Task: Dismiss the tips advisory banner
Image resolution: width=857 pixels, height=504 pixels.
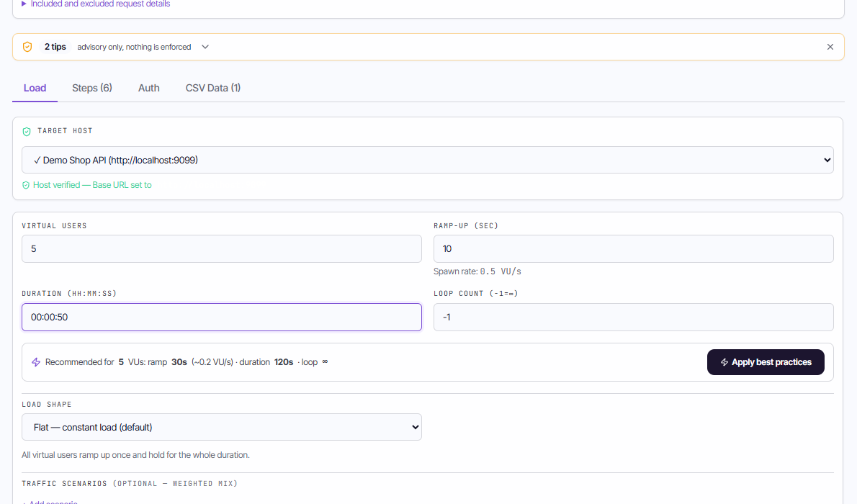Action: 830,47
